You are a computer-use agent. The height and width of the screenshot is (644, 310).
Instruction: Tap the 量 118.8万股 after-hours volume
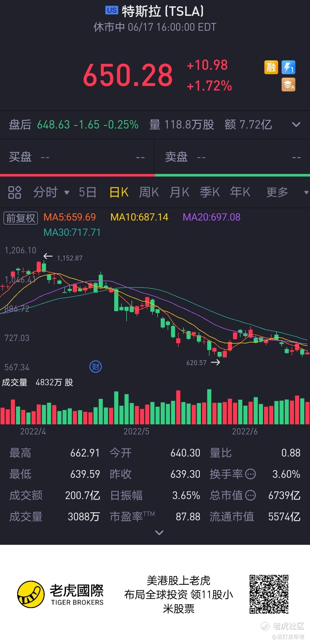182,125
